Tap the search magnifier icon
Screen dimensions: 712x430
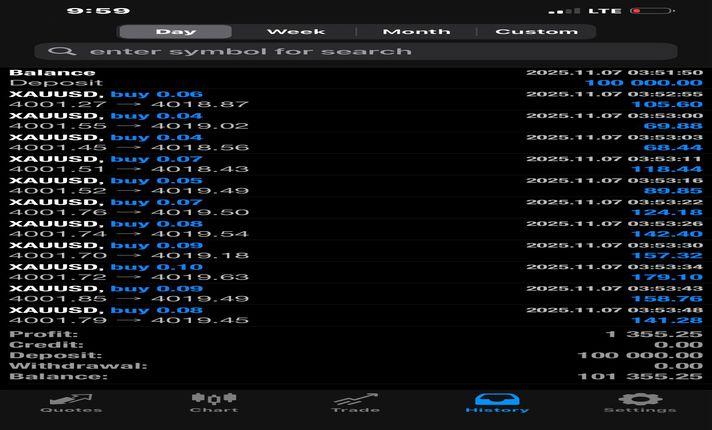62,51
